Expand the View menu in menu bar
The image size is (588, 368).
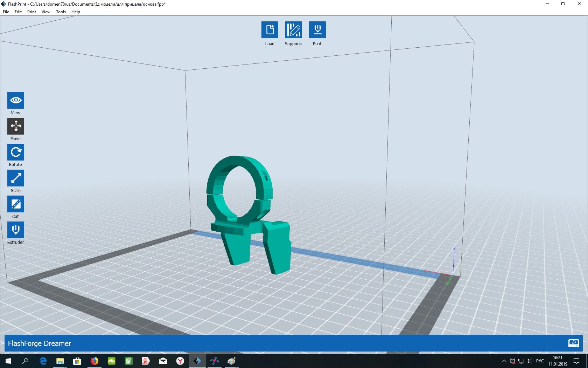[x=46, y=12]
